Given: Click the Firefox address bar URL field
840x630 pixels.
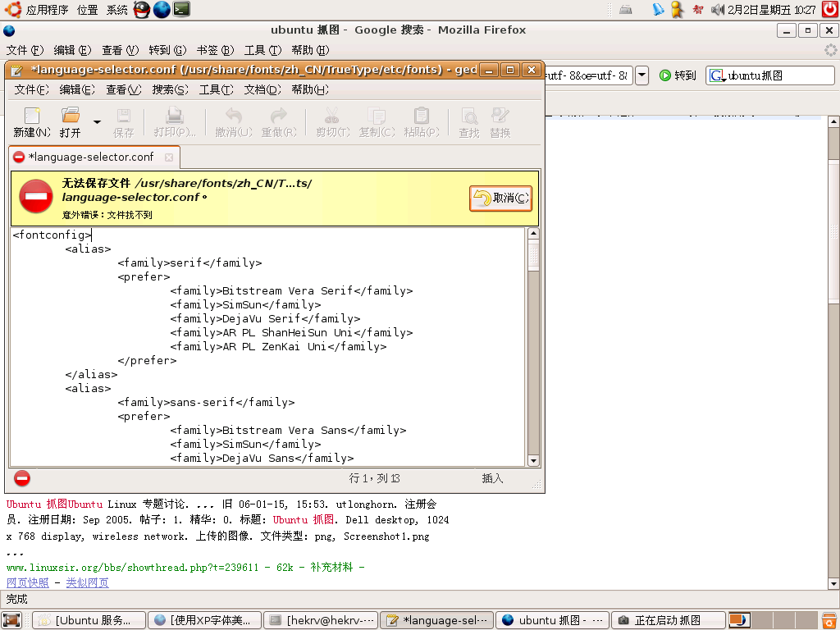Looking at the screenshot, I should pyautogui.click(x=588, y=75).
